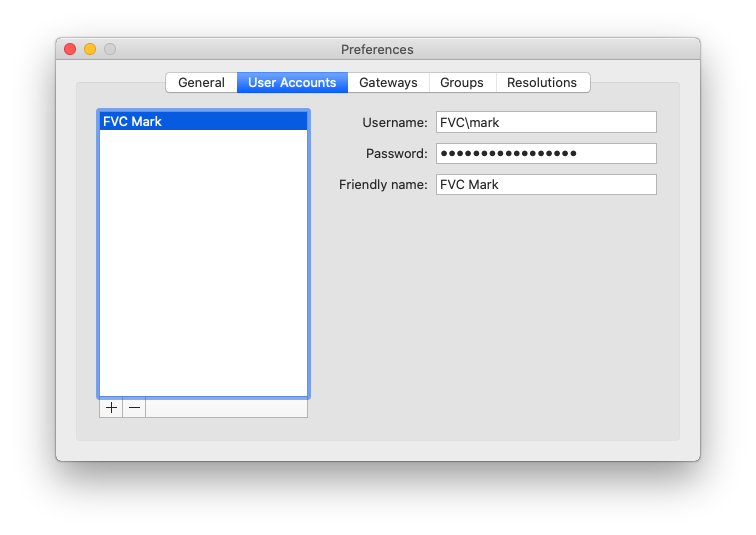The image size is (756, 535).
Task: Close the Preferences window with red button
Action: point(70,49)
